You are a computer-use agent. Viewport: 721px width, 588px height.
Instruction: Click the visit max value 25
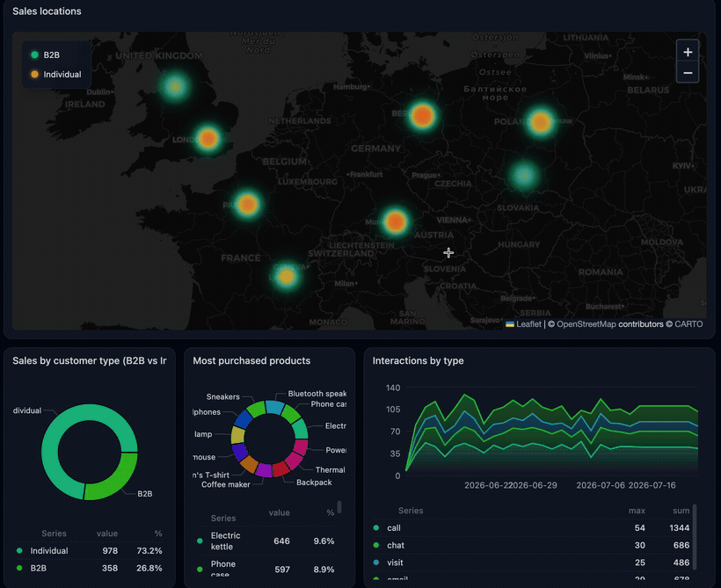click(x=639, y=563)
